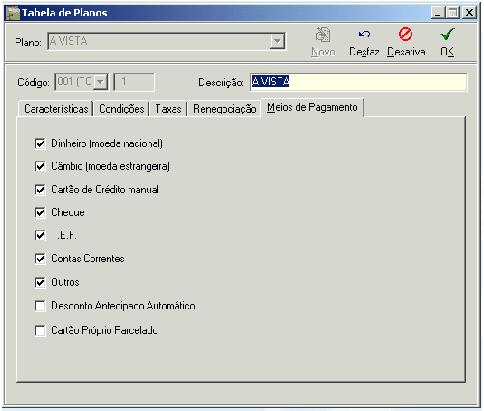Click the Novo toolbar icon
Screen dimensions: 484x411
pos(323,35)
